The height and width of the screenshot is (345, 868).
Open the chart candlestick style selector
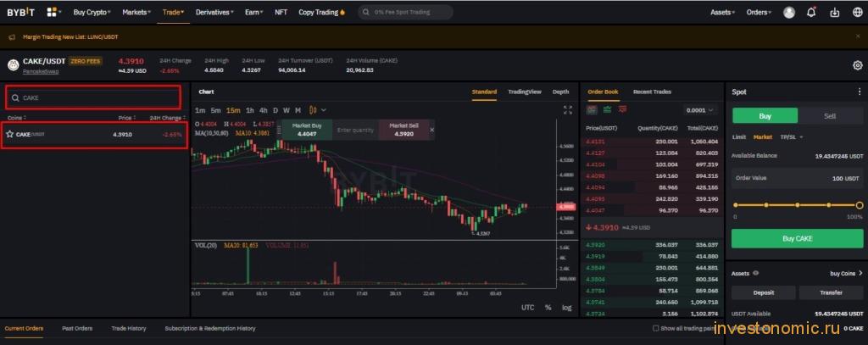pyautogui.click(x=317, y=110)
